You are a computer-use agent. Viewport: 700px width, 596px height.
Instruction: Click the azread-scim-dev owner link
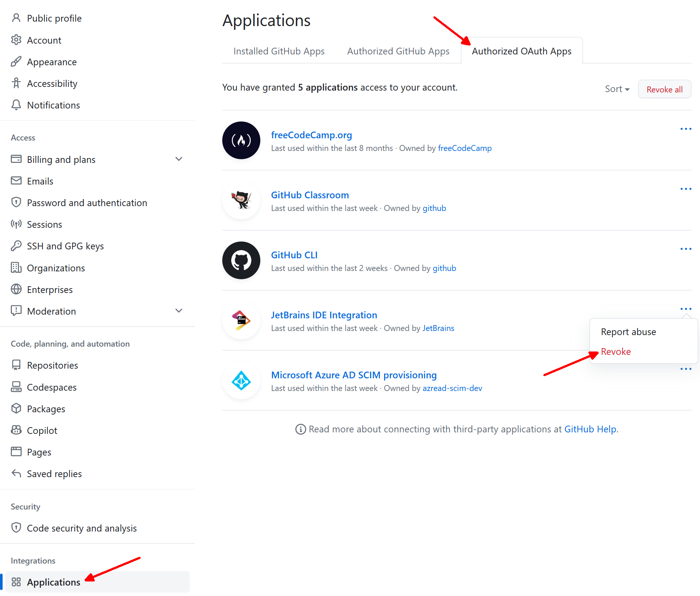[452, 388]
